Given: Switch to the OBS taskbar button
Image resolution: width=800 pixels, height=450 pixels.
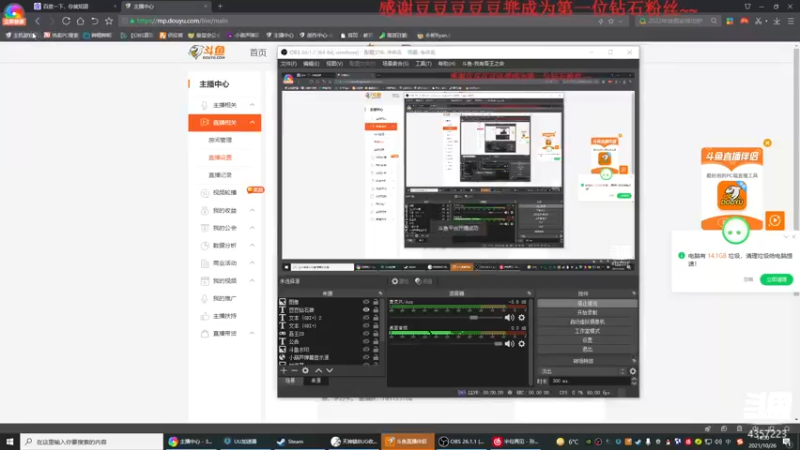Looking at the screenshot, I should pos(462,441).
